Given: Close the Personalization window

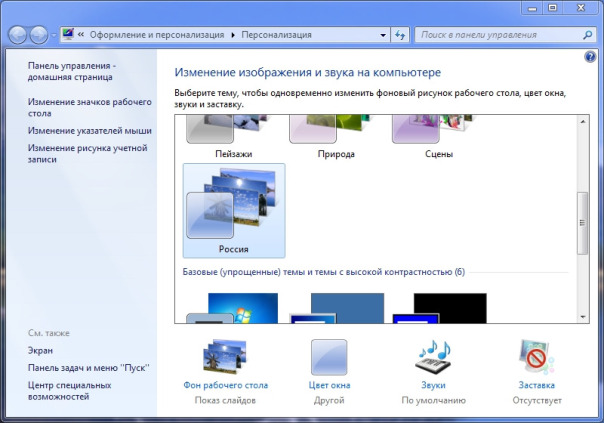Looking at the screenshot, I should tap(581, 8).
